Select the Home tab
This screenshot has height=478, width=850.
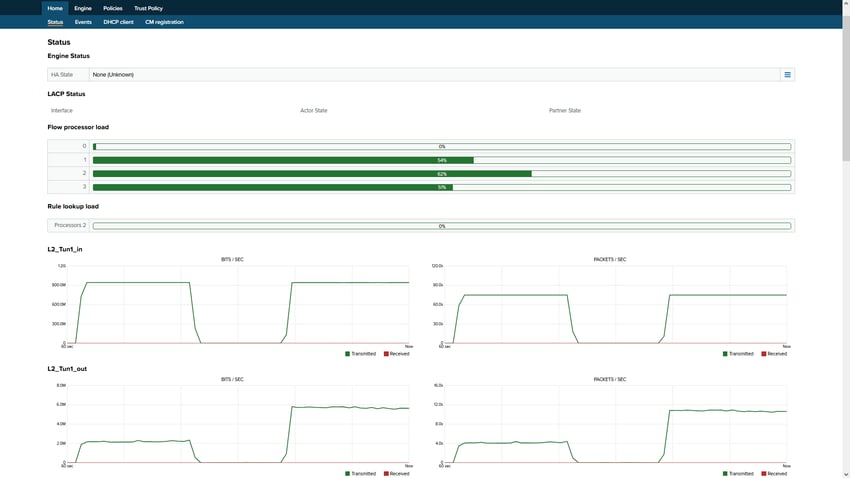55,8
